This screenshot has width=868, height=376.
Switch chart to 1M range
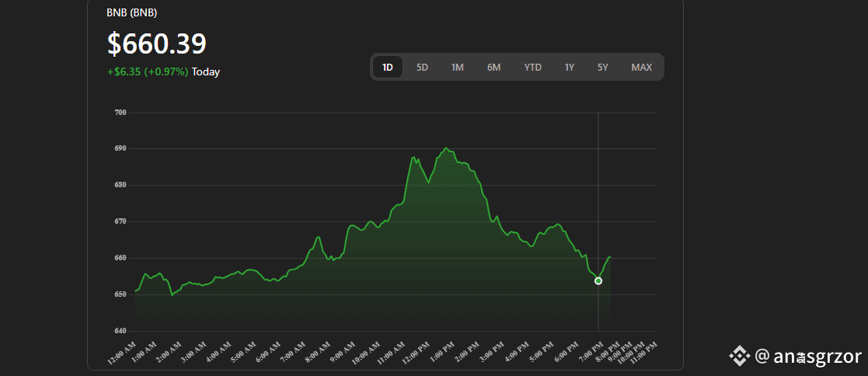[457, 67]
